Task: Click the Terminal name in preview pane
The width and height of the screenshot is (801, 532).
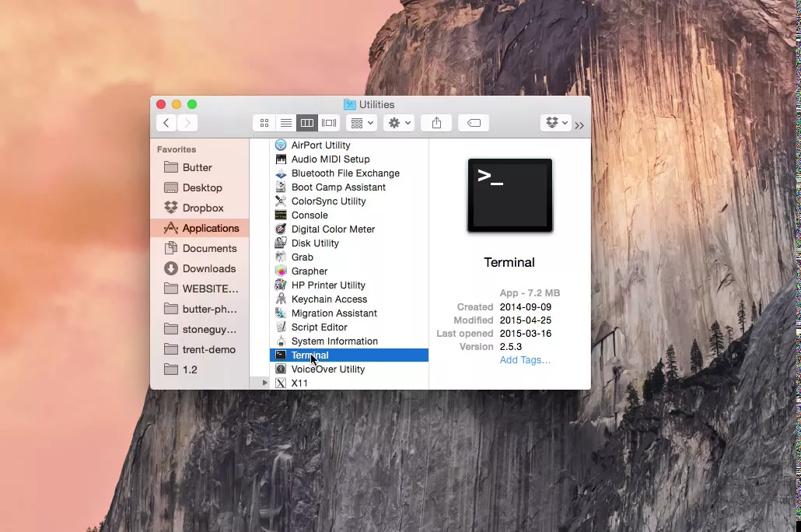Action: tap(509, 262)
